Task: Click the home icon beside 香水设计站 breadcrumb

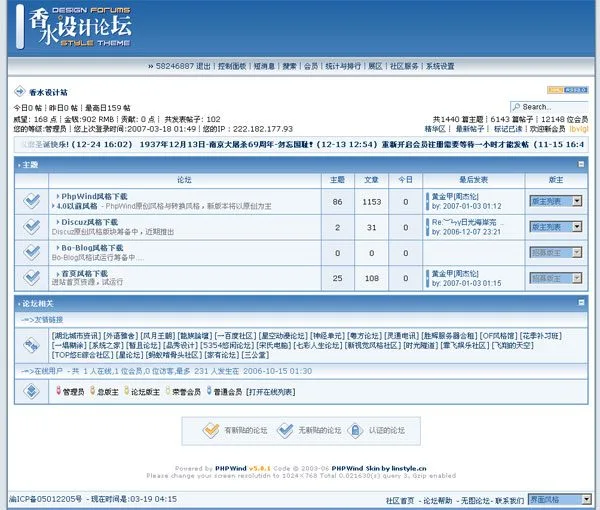Action: tap(20, 91)
